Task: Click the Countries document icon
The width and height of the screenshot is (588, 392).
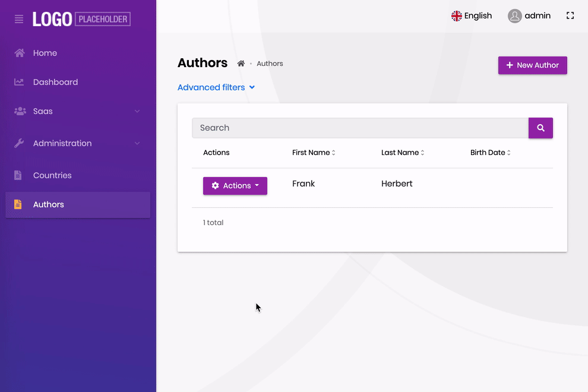Action: point(18,175)
